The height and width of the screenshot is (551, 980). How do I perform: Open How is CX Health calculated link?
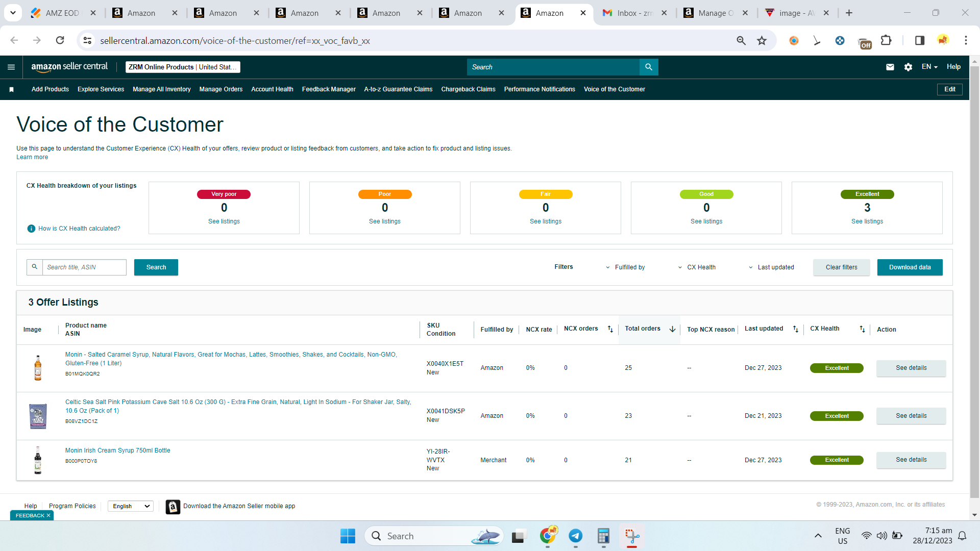pyautogui.click(x=79, y=229)
